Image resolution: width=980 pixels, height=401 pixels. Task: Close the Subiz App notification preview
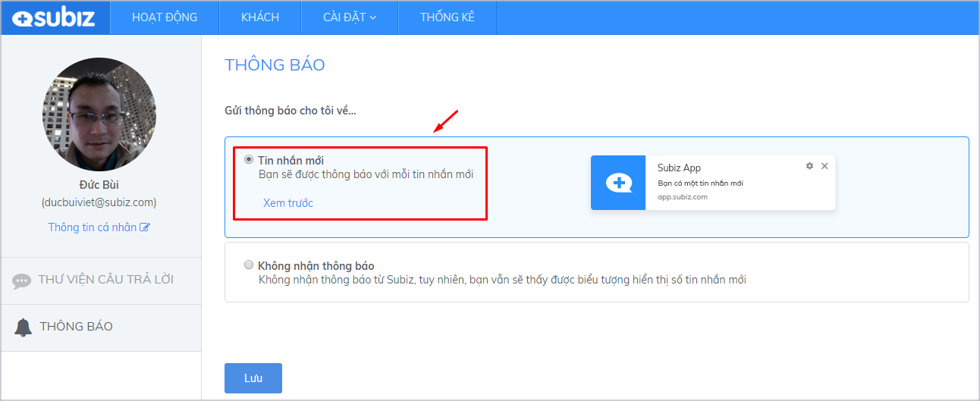point(825,166)
